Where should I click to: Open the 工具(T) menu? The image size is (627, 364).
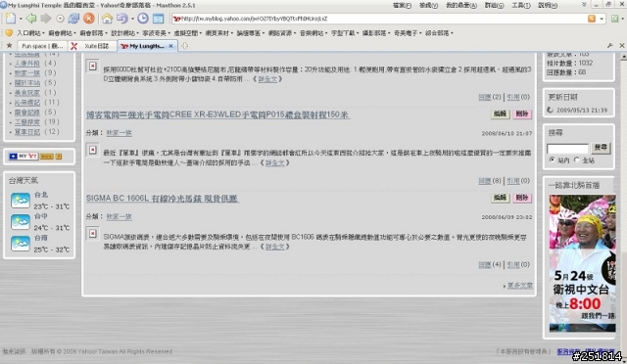(520, 5)
